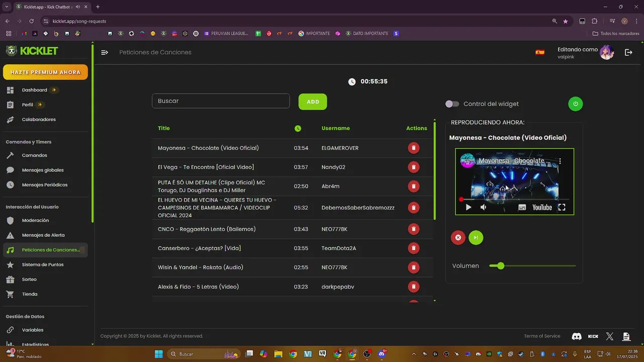Sort by the Title column header
The width and height of the screenshot is (644, 362).
point(164,128)
